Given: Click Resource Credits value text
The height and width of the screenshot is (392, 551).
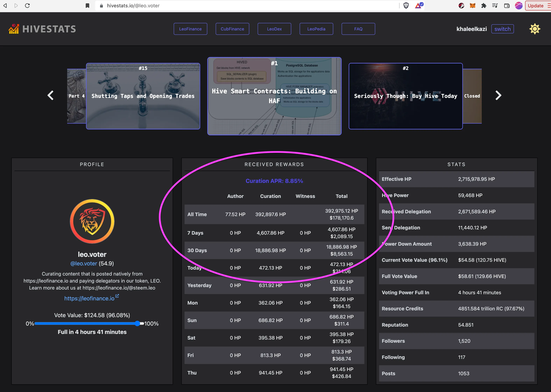Looking at the screenshot, I should coord(491,308).
